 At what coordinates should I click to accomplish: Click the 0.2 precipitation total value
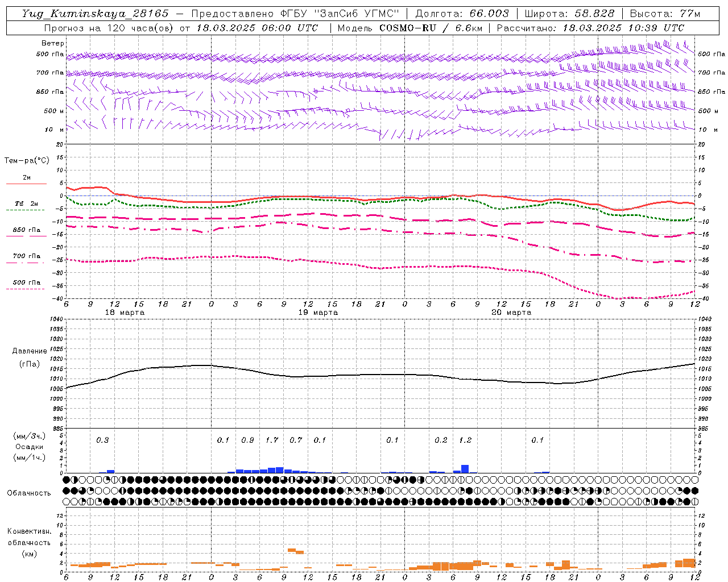pos(441,440)
